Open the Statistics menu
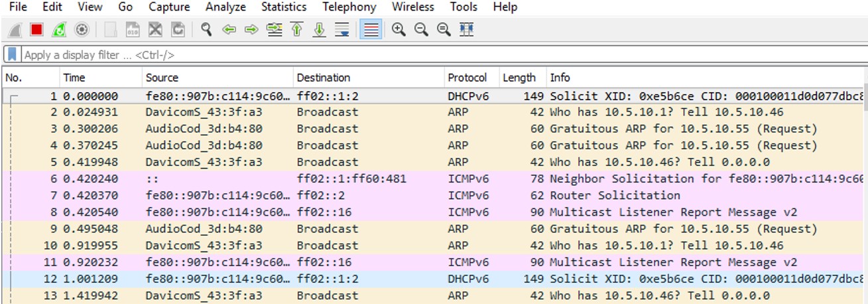 284,7
